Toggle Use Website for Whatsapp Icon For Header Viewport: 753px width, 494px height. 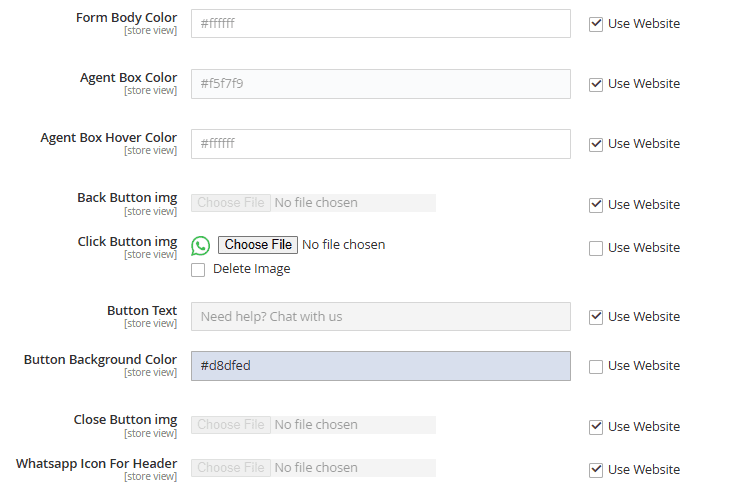click(x=596, y=470)
